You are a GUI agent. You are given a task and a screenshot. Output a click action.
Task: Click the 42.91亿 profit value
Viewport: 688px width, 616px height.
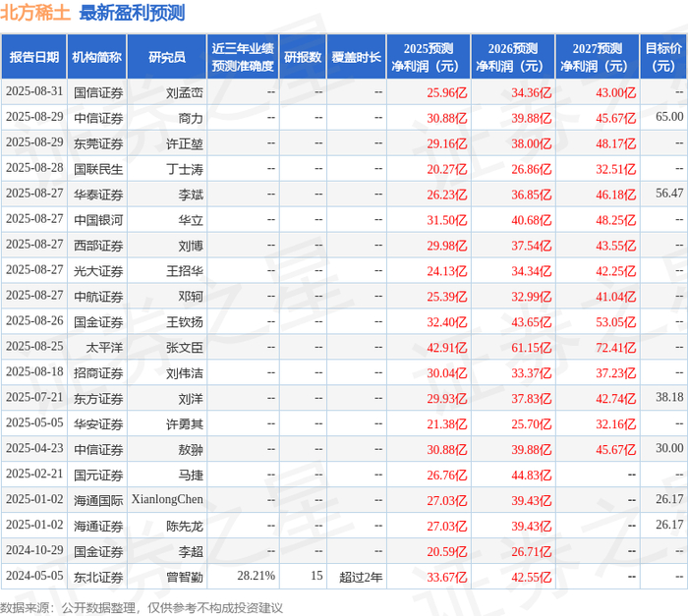click(x=447, y=348)
